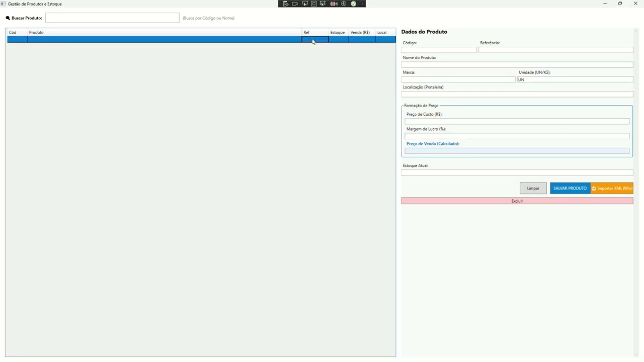The image size is (644, 362).
Task: Toggle the Track Focused Element icon
Action: 323,4
